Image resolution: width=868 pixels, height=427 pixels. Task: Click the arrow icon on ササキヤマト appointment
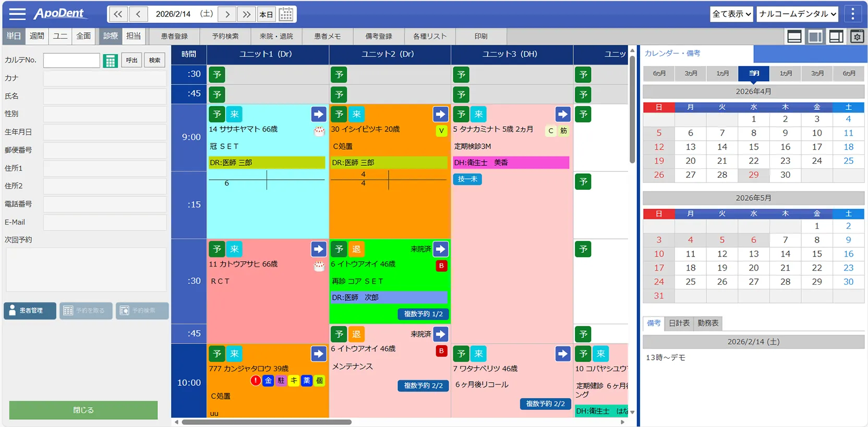click(318, 114)
